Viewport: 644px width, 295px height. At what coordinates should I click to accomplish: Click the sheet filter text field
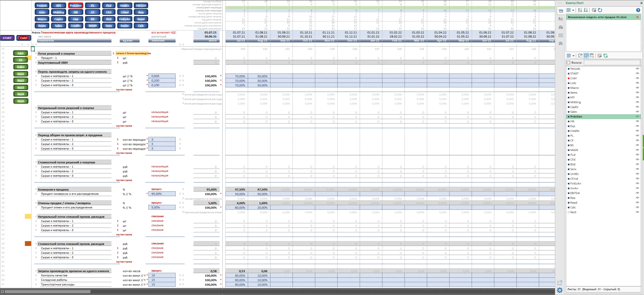point(612,62)
